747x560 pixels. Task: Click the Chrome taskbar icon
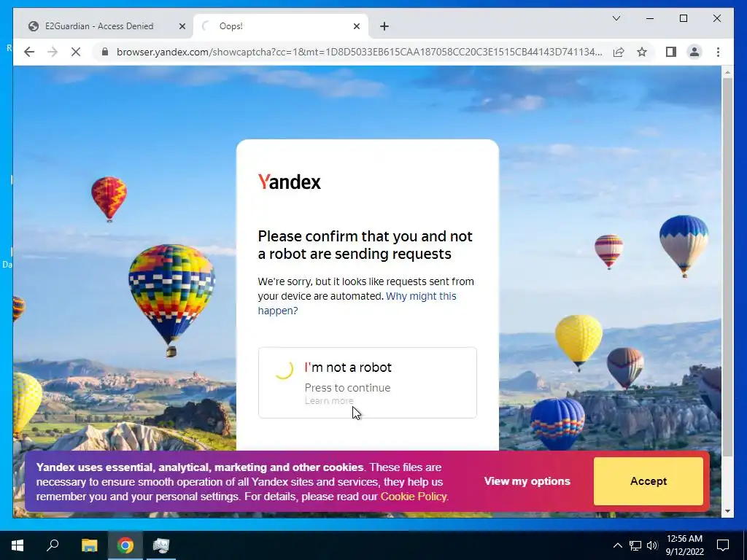(x=125, y=545)
